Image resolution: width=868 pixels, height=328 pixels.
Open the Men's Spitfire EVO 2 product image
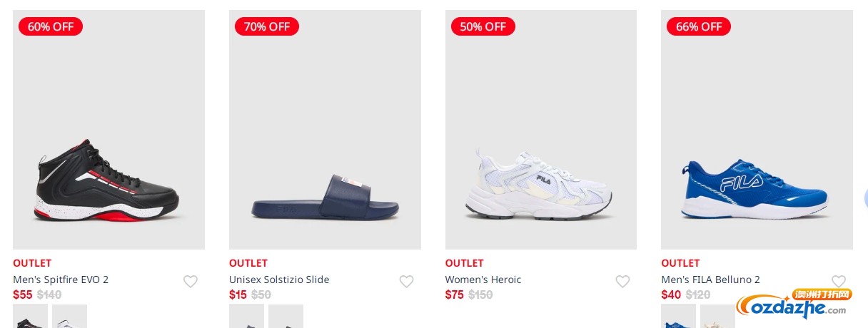(x=108, y=130)
